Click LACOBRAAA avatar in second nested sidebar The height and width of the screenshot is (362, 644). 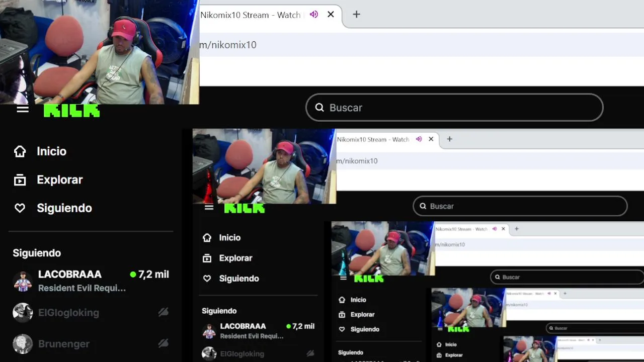point(209,331)
